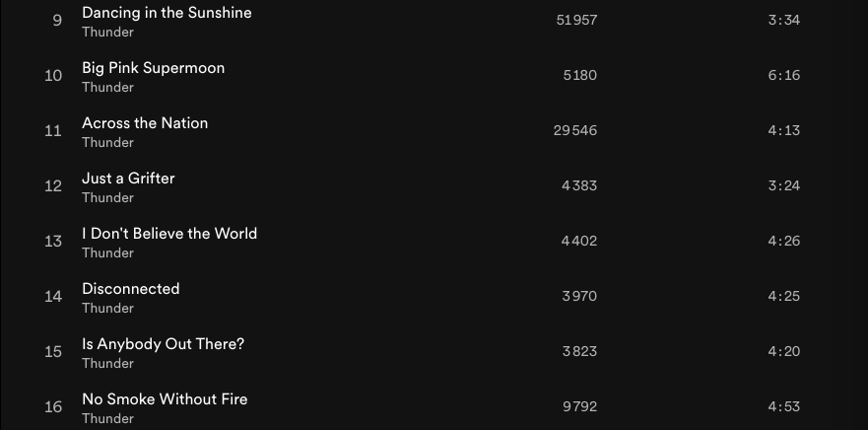Image resolution: width=868 pixels, height=430 pixels.
Task: Click track number 9 in the list
Action: [57, 21]
